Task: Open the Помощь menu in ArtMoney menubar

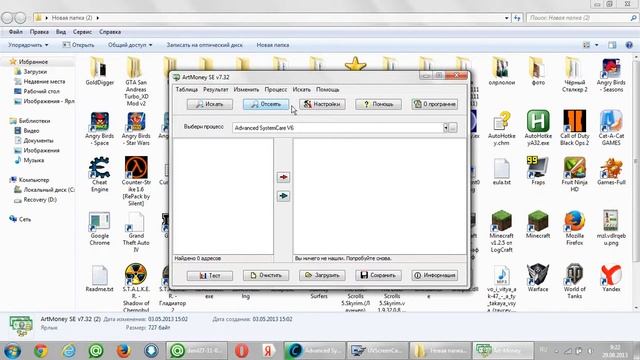Action: 327,89
